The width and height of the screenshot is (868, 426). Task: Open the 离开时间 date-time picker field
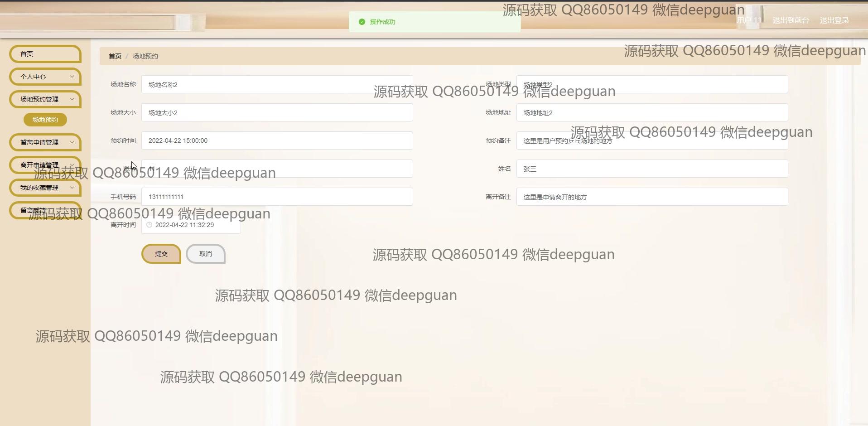(191, 225)
